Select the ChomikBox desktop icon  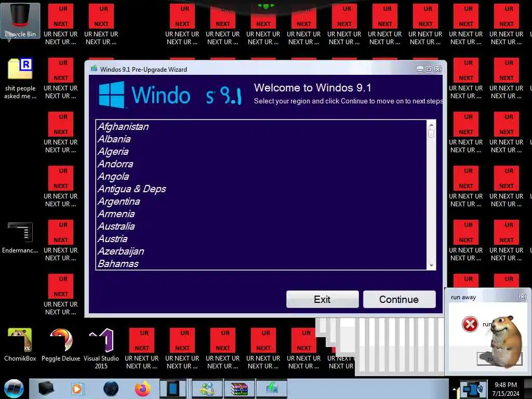[x=20, y=344]
